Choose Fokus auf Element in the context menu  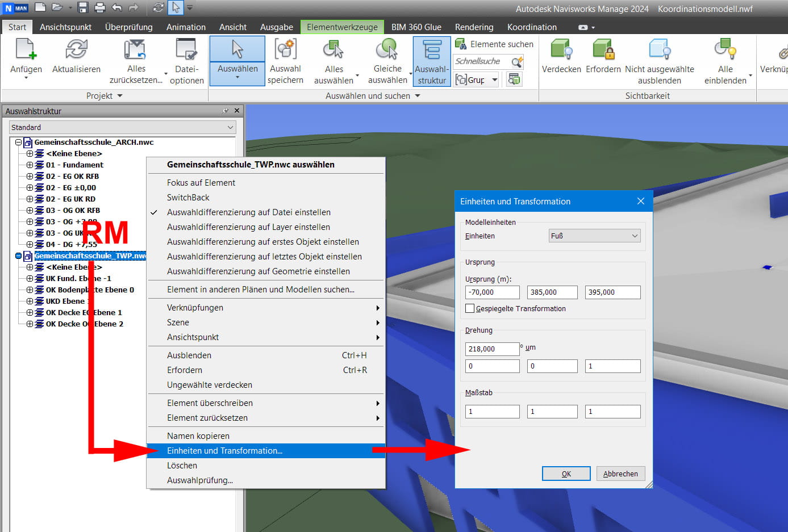pyautogui.click(x=266, y=183)
